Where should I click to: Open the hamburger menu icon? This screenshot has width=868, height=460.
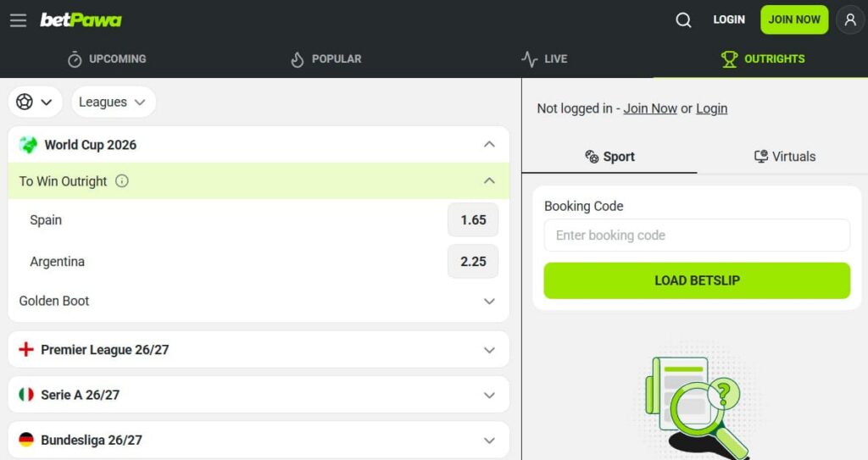click(19, 20)
